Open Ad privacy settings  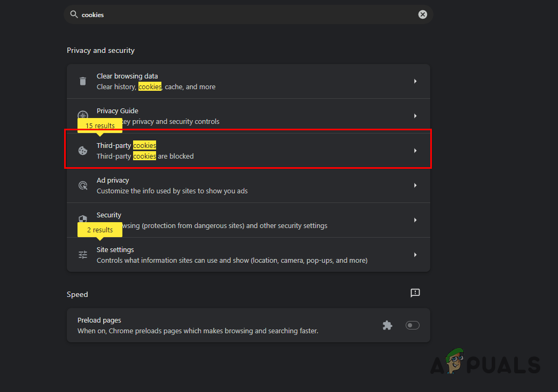[x=249, y=185]
